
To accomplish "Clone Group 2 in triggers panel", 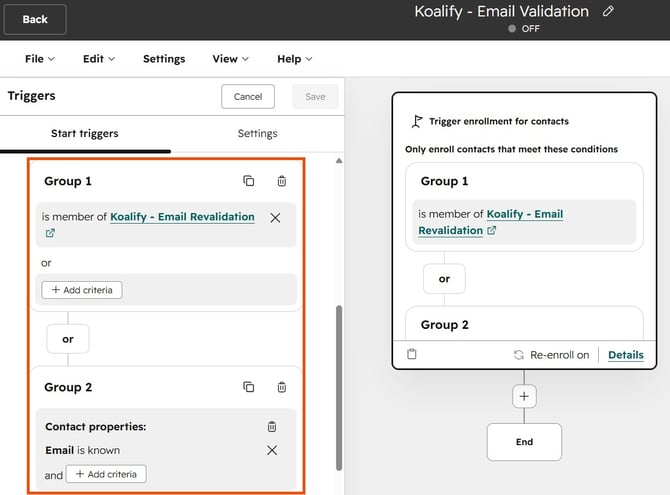I will (248, 387).
